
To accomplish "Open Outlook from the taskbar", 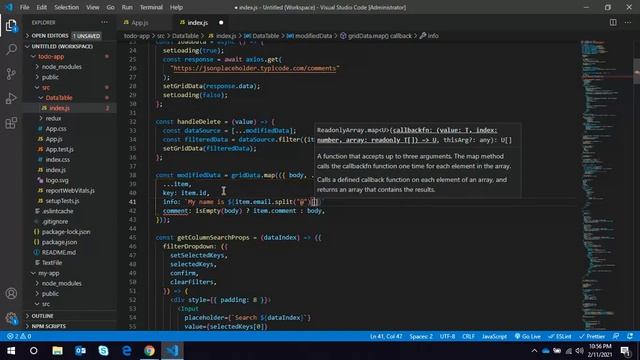I will (x=80, y=351).
